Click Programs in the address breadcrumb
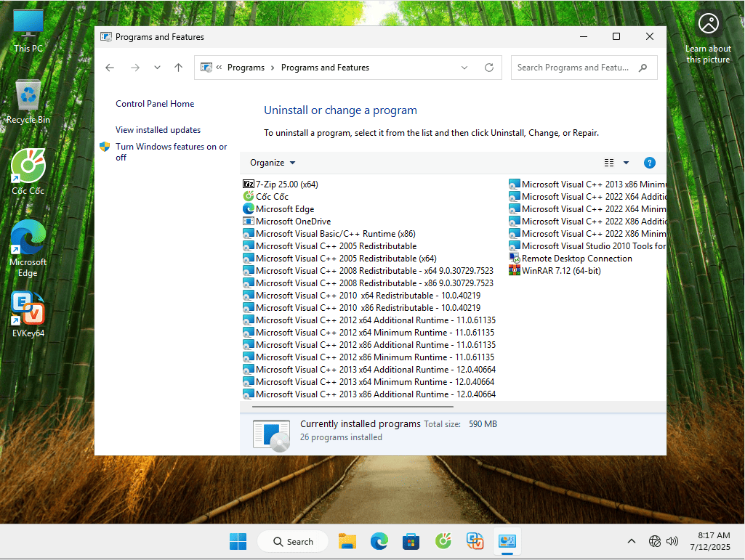The height and width of the screenshot is (560, 745). click(246, 68)
